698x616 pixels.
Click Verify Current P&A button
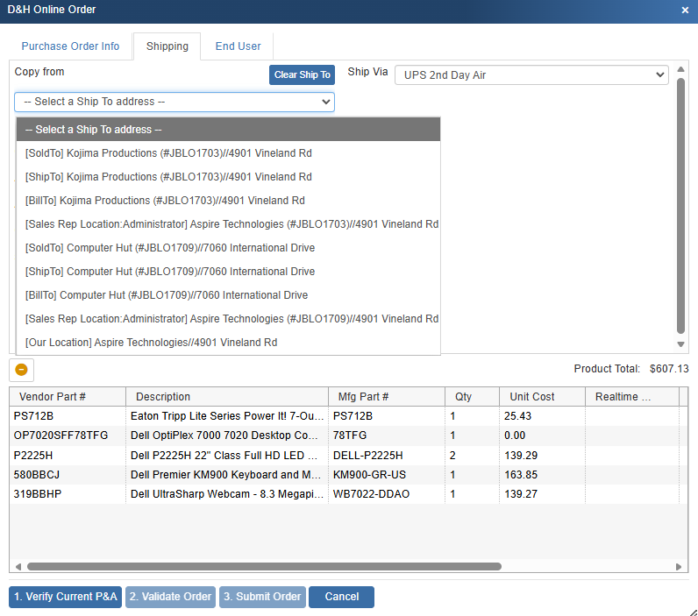tap(66, 597)
